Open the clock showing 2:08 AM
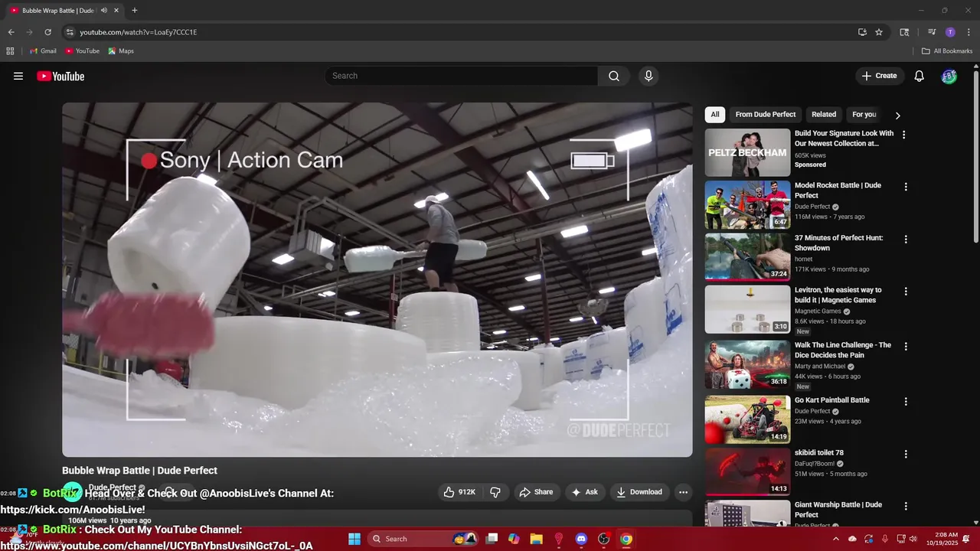This screenshot has width=980, height=551. [x=941, y=539]
